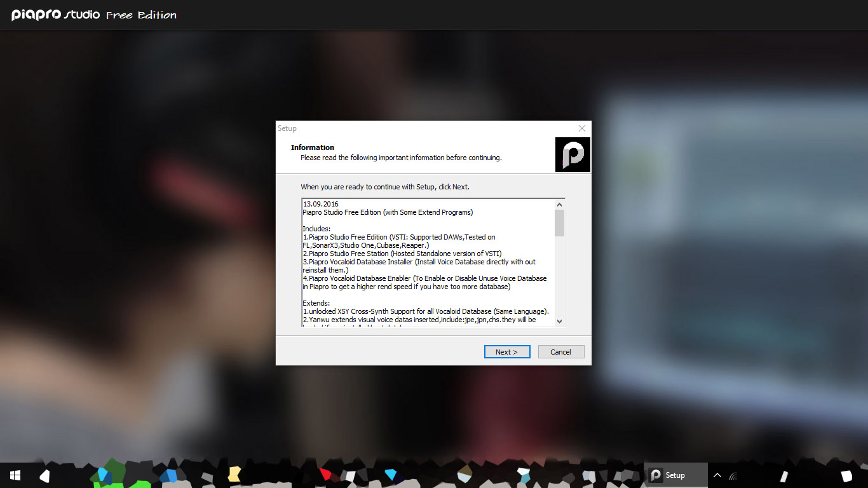868x488 pixels.
Task: Click the 'Information' heading in Setup
Action: click(313, 147)
